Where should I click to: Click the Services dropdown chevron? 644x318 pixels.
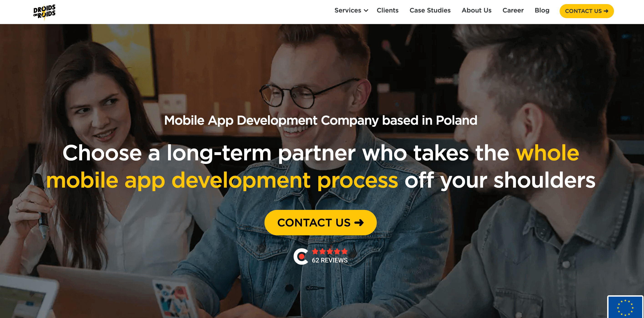pos(365,10)
